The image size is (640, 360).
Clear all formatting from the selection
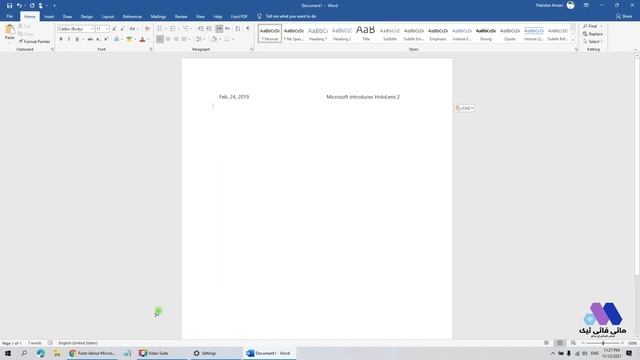pos(147,29)
